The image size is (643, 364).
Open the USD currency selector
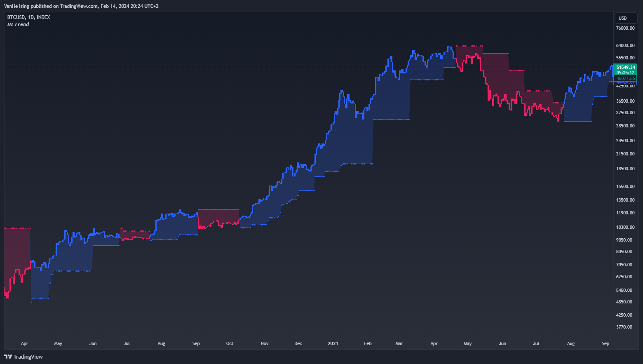pyautogui.click(x=626, y=18)
